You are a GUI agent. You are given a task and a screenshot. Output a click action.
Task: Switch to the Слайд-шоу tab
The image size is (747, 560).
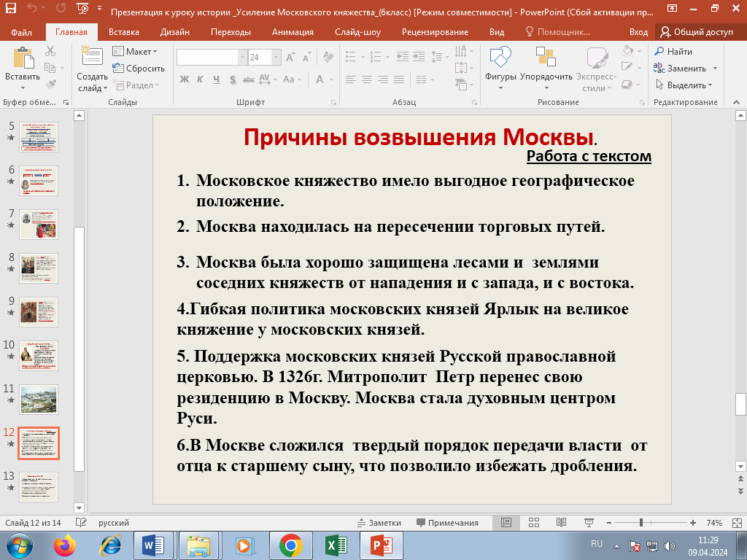357,32
